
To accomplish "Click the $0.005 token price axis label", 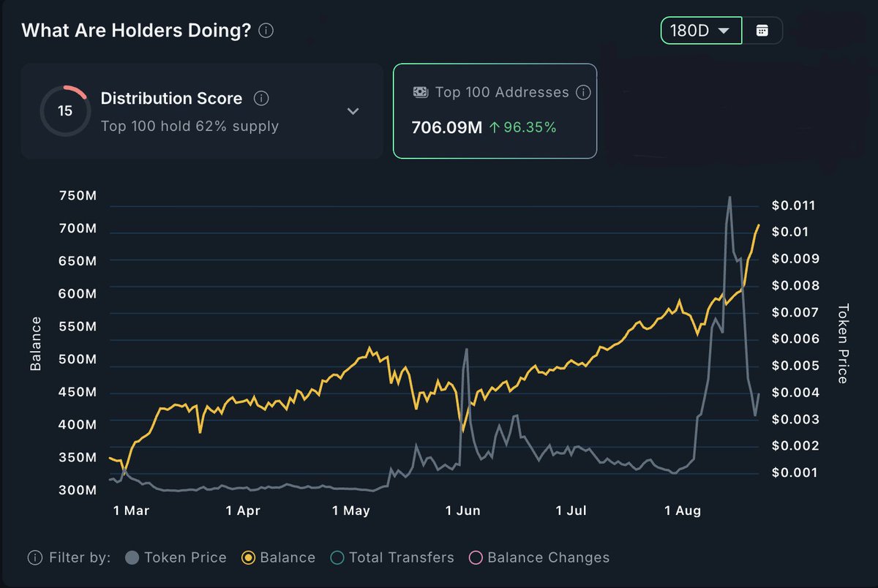I will 794,366.
